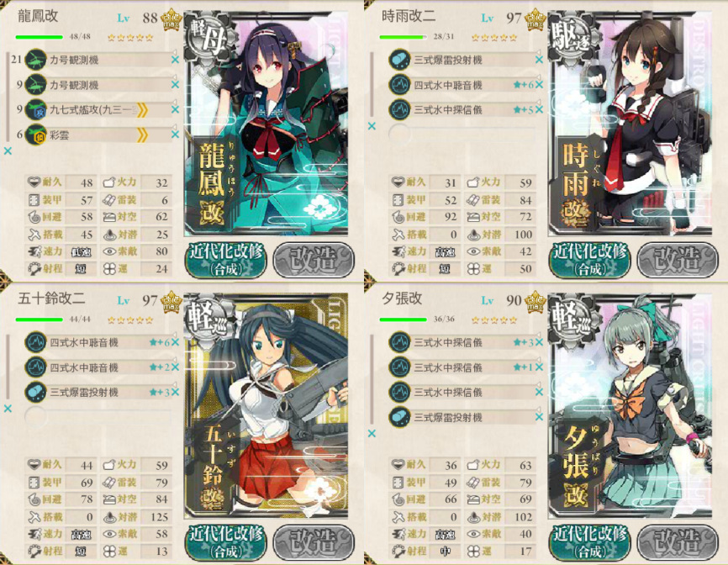Click the 彩雲 recon plane equipment icon

coord(36,135)
